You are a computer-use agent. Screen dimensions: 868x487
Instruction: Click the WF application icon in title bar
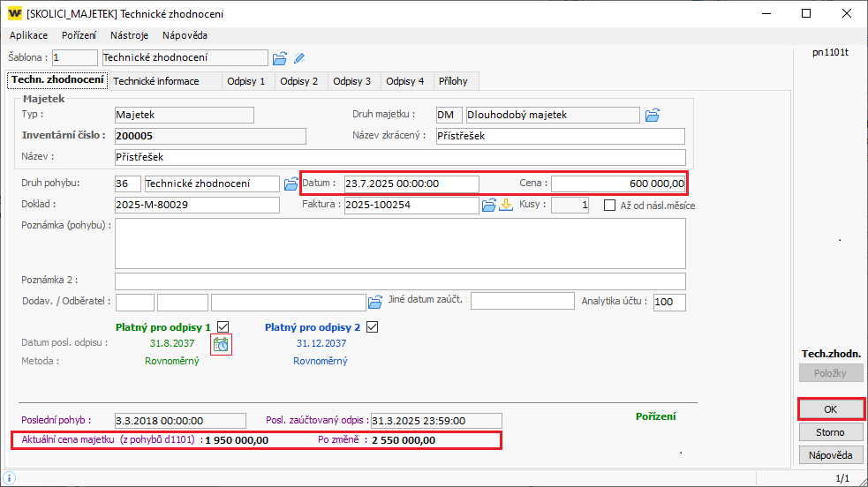point(14,13)
